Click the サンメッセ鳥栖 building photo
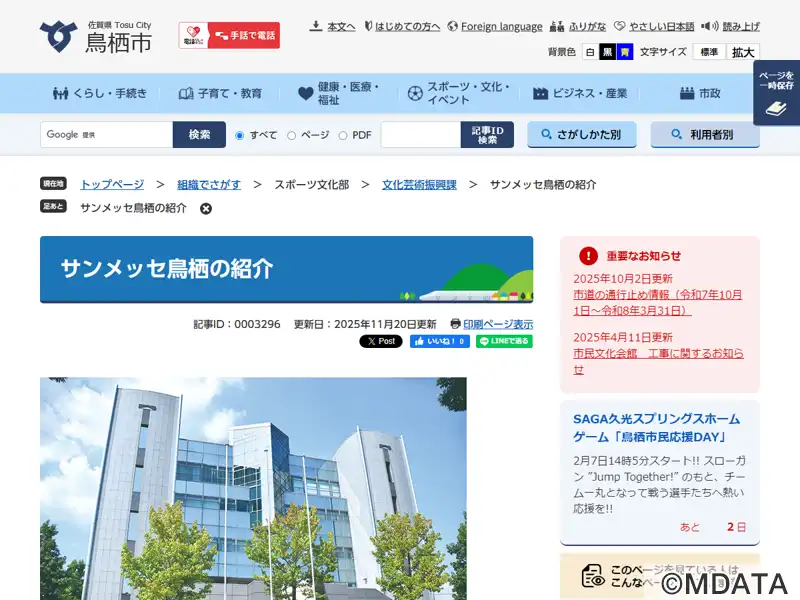This screenshot has width=800, height=600. click(x=253, y=488)
